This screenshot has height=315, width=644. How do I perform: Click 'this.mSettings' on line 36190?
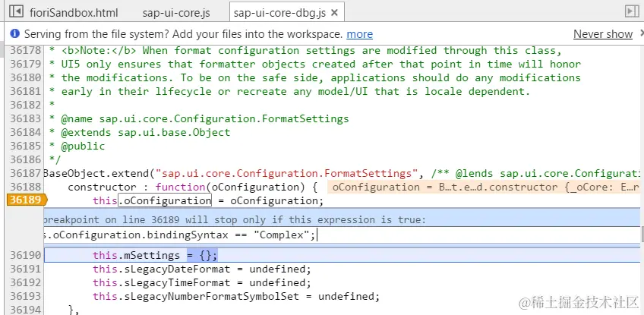tap(137, 256)
